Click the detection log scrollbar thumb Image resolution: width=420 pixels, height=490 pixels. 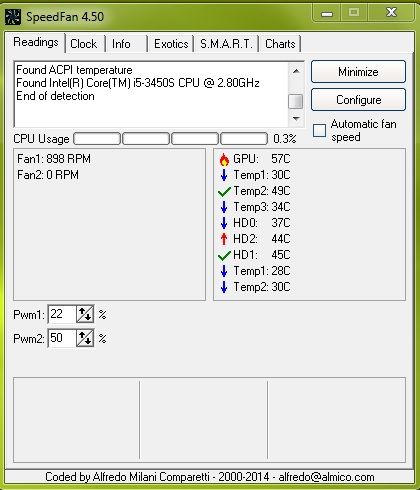296,101
